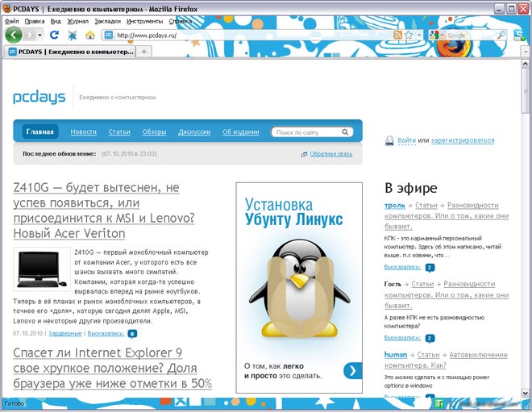Open the Справка menu
Image resolution: width=532 pixels, height=413 pixels.
[x=181, y=21]
